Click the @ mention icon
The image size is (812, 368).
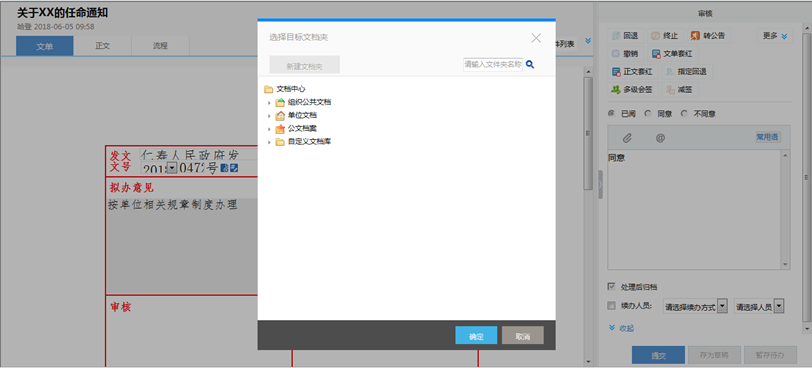click(x=660, y=138)
